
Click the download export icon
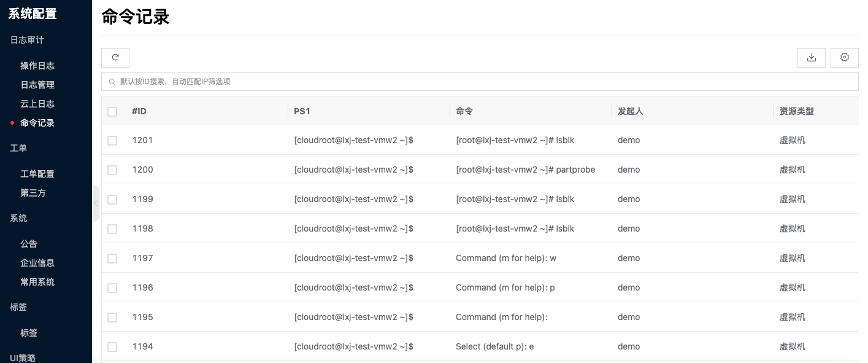pyautogui.click(x=812, y=57)
